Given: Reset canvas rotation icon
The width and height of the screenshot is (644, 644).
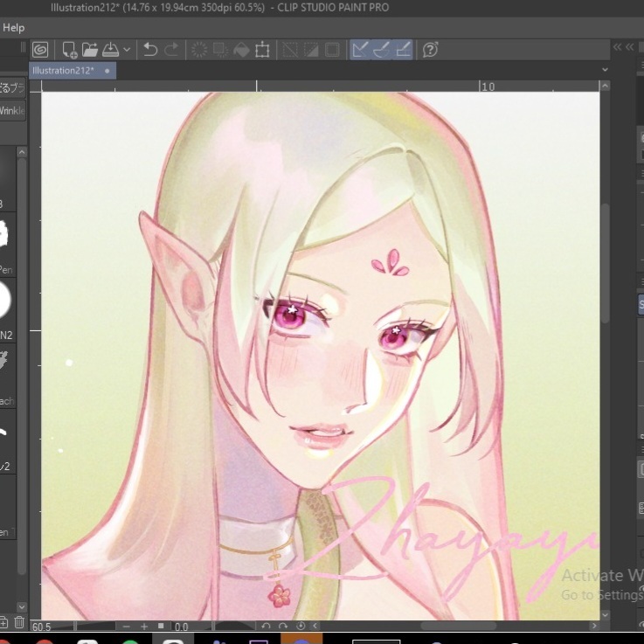Looking at the screenshot, I should pos(301,626).
